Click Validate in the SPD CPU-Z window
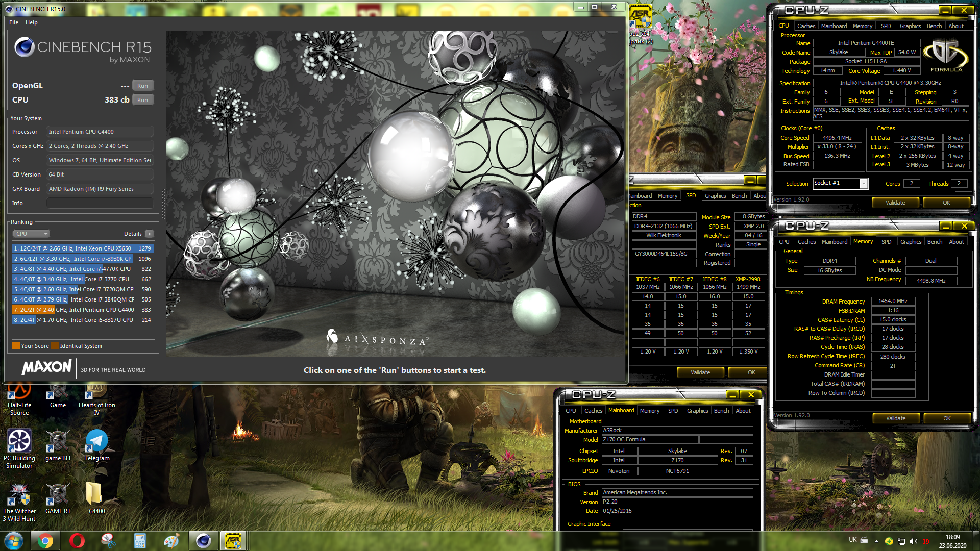Screen dimensions: 980x551 pos(700,372)
